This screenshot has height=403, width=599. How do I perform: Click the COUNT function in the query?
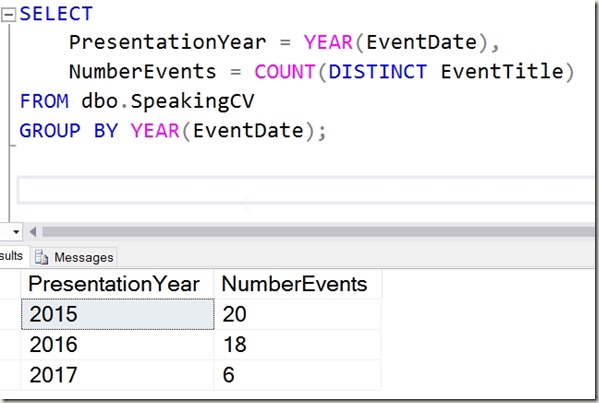pos(285,72)
